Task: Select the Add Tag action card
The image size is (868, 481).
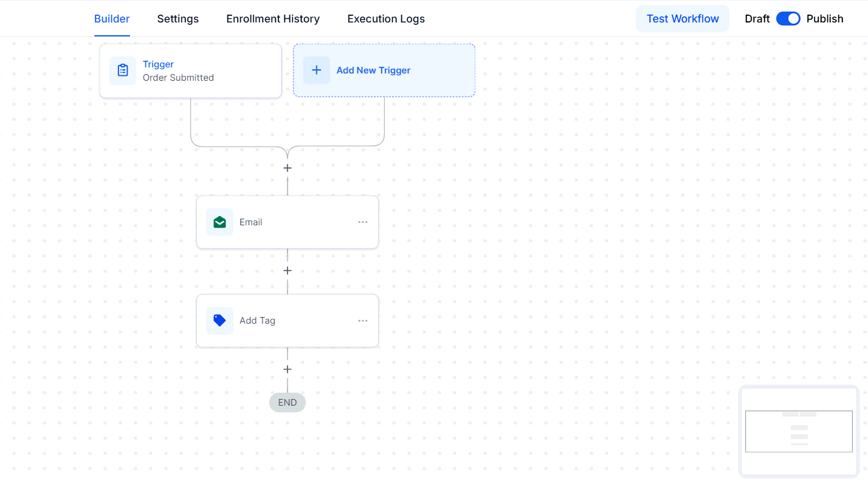Action: pos(288,321)
